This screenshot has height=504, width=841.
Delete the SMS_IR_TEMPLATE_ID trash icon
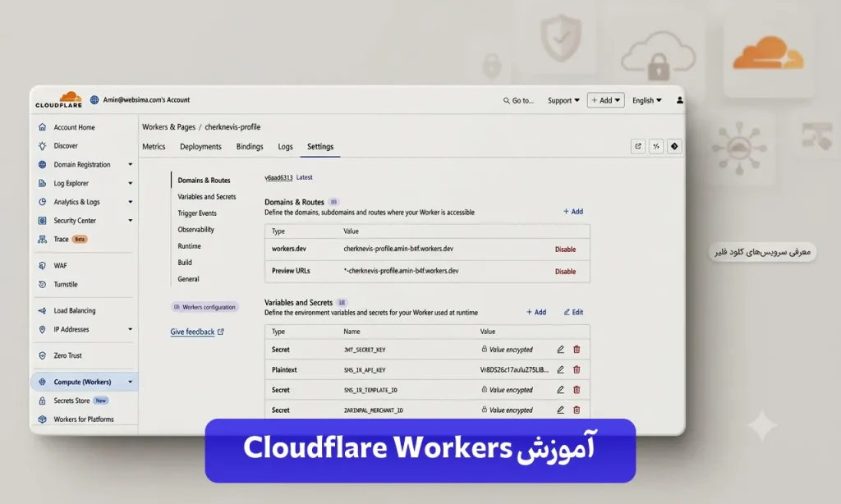(x=577, y=390)
